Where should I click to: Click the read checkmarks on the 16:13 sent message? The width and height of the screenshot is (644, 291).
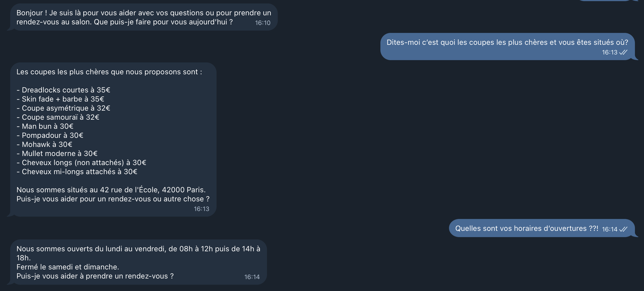pyautogui.click(x=623, y=52)
